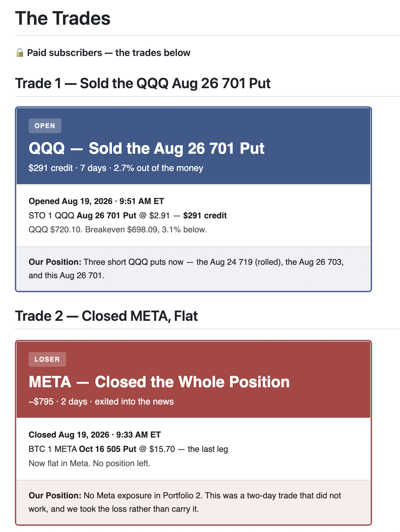
Task: Click 'Closed Aug 19, 2026 · 9:33 AM ET' line
Action: tap(95, 435)
